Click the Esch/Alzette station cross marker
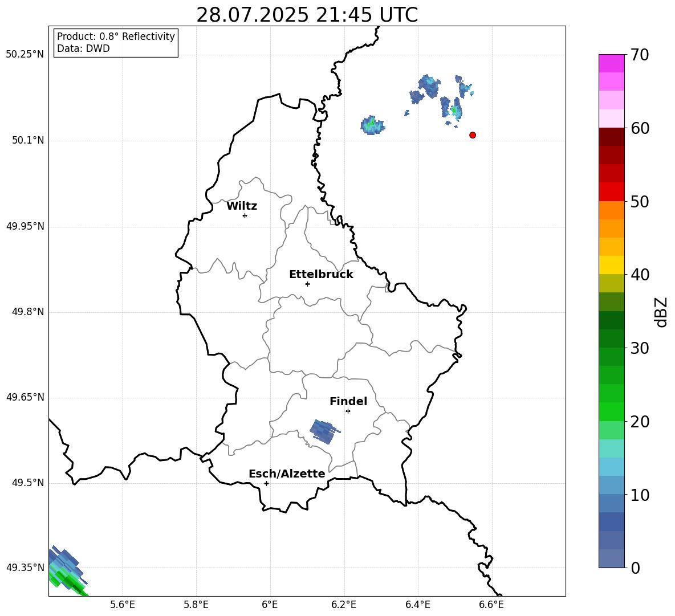This screenshot has width=675, height=616. point(266,483)
